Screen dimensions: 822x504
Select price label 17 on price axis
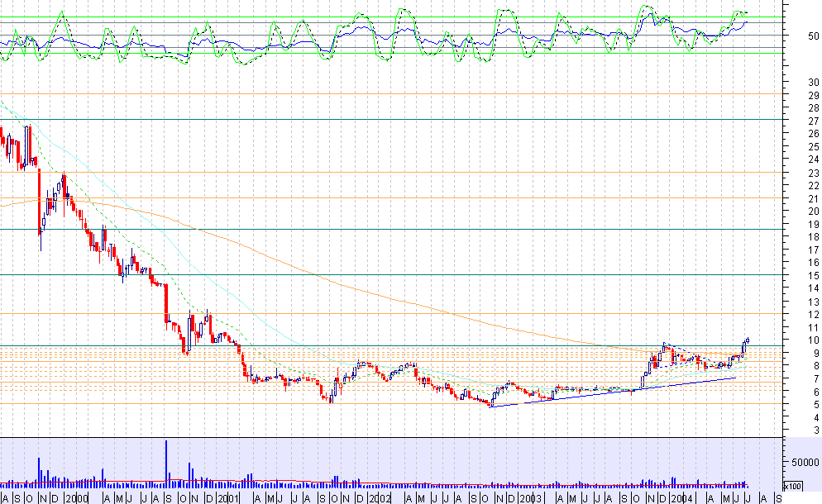click(814, 250)
